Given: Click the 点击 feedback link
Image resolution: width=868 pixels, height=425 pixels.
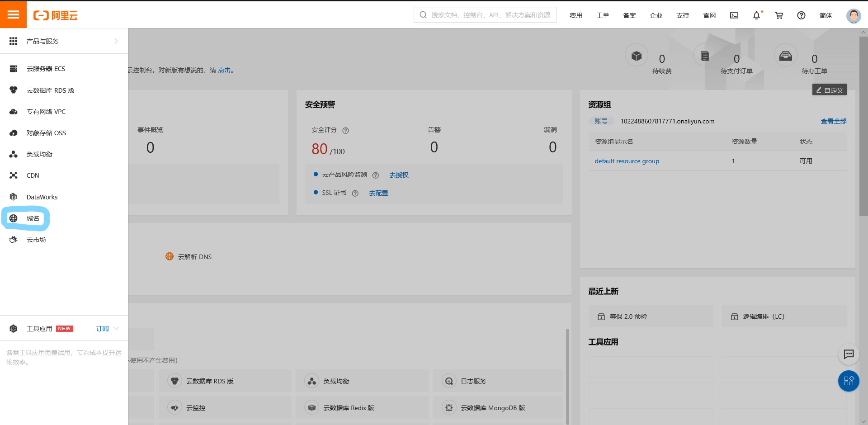Looking at the screenshot, I should pos(224,70).
